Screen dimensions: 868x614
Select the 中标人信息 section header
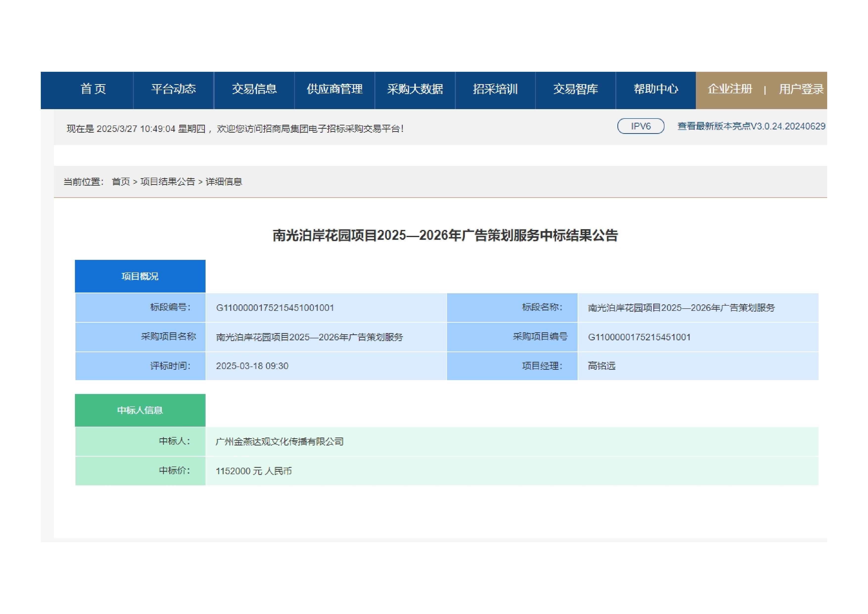pos(140,410)
